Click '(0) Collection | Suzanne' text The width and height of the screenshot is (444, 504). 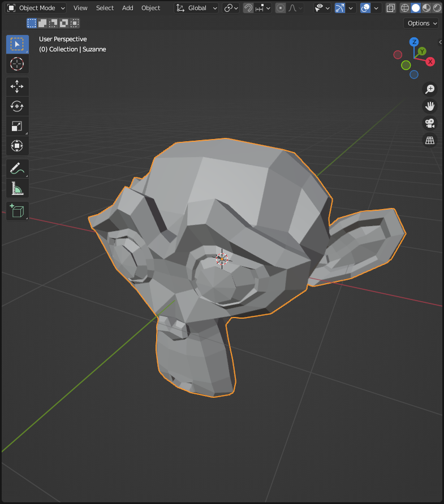(x=72, y=49)
